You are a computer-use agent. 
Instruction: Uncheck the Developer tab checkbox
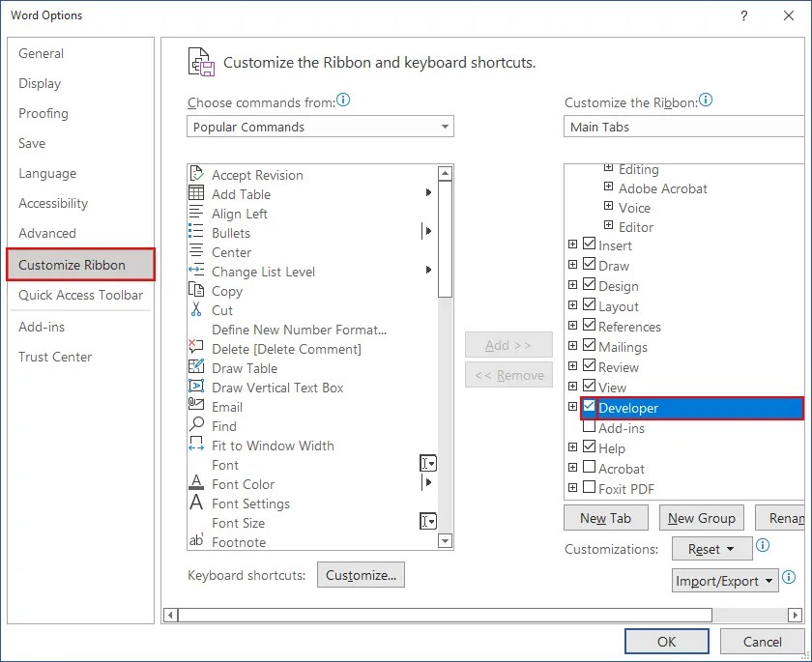pyautogui.click(x=589, y=408)
